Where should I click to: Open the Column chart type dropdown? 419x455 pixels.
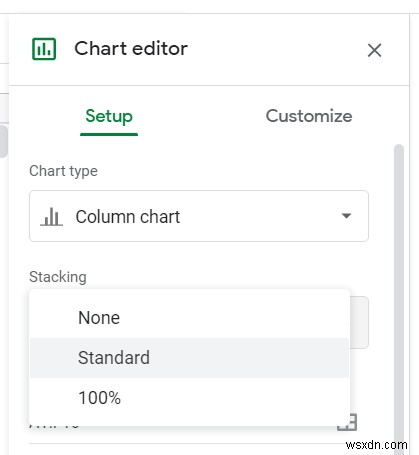pyautogui.click(x=199, y=216)
